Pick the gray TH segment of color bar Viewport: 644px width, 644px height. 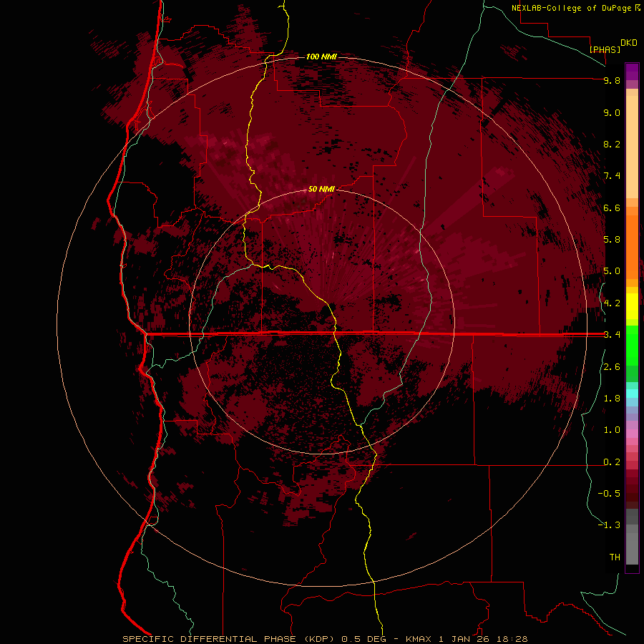(632, 548)
